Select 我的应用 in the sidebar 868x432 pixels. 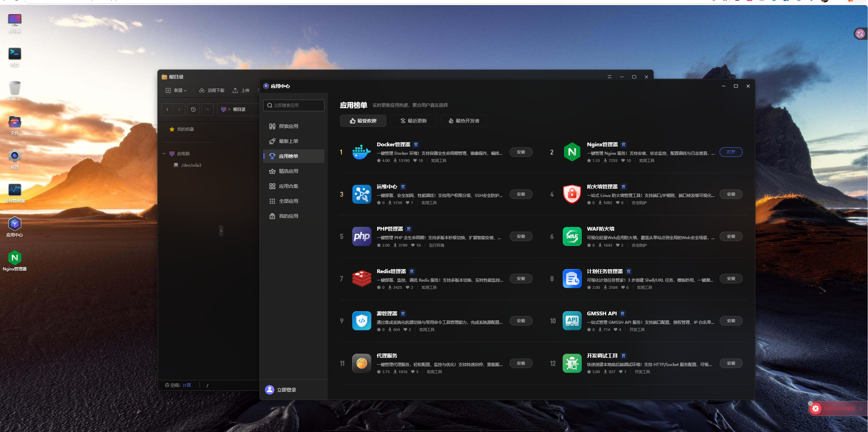pyautogui.click(x=293, y=216)
